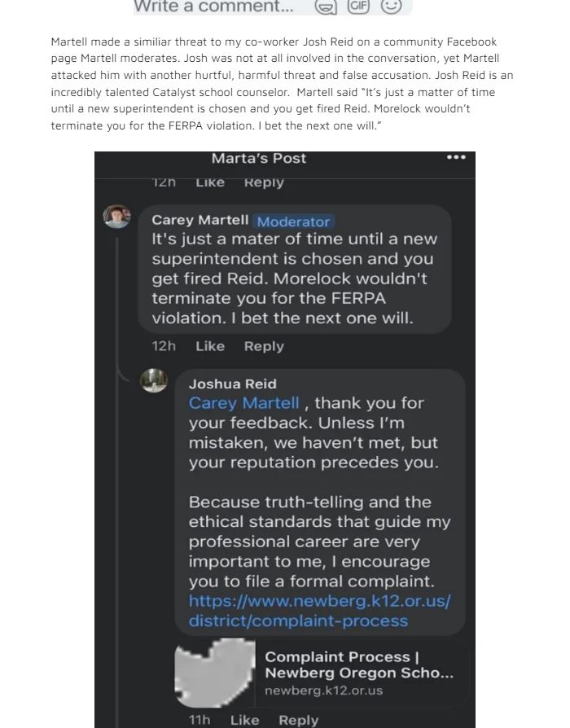
Task: Open the three-dot menu on Marta's Post
Action: pyautogui.click(x=456, y=157)
